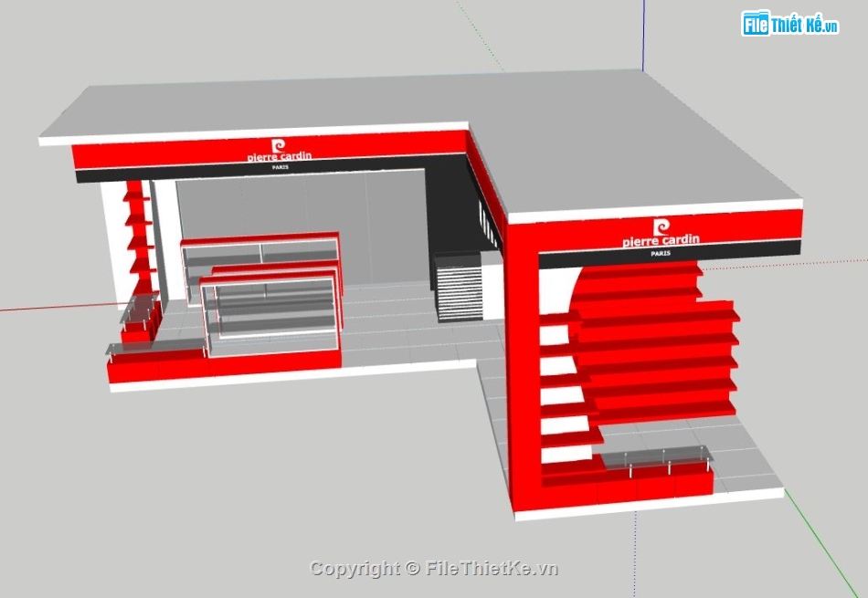
Task: Select the left facade 'pierre cardin' sign text
Action: pos(280,156)
